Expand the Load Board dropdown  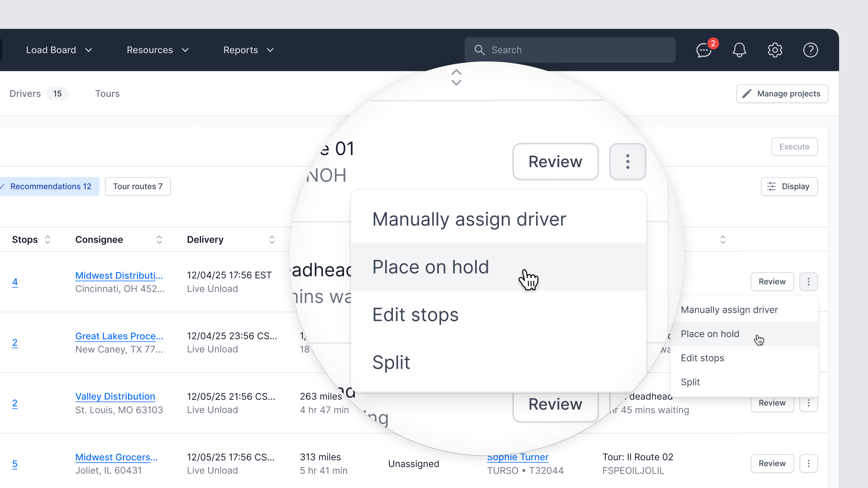click(x=59, y=50)
